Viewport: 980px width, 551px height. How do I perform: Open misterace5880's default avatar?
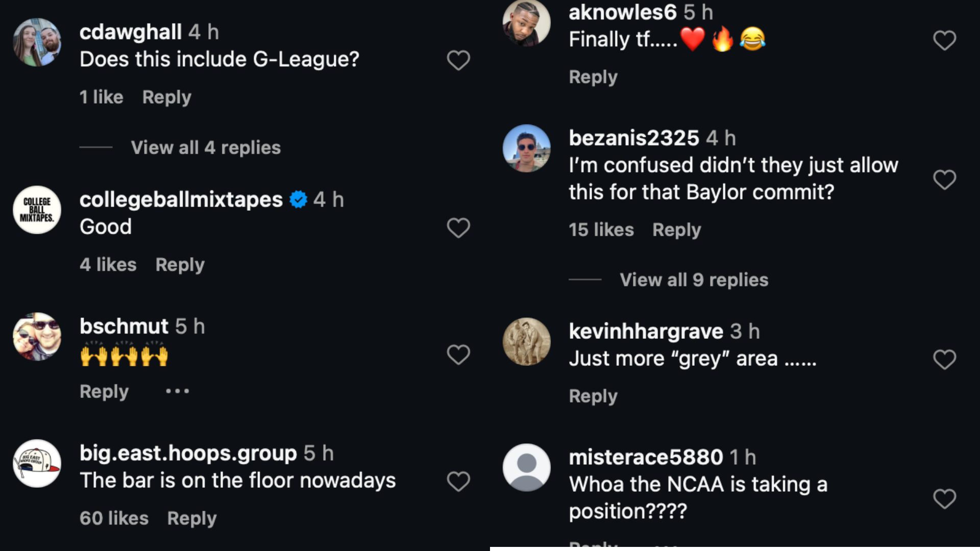[526, 467]
